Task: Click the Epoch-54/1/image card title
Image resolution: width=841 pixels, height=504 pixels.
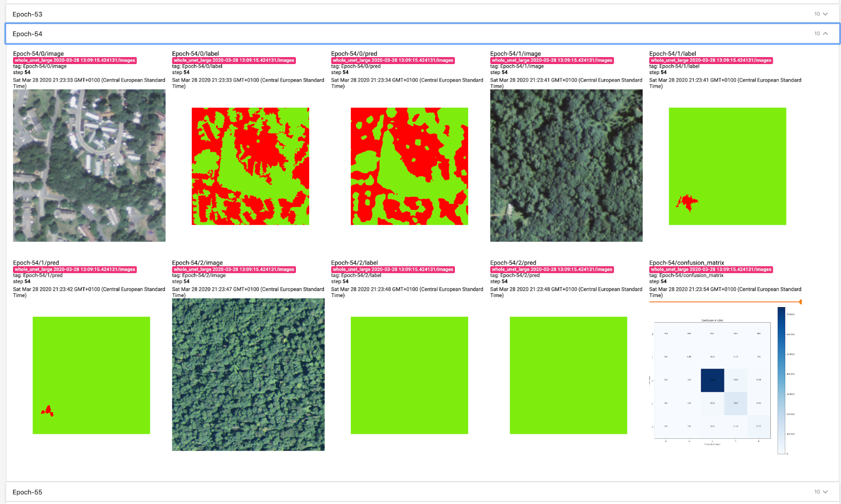Action: [x=515, y=53]
